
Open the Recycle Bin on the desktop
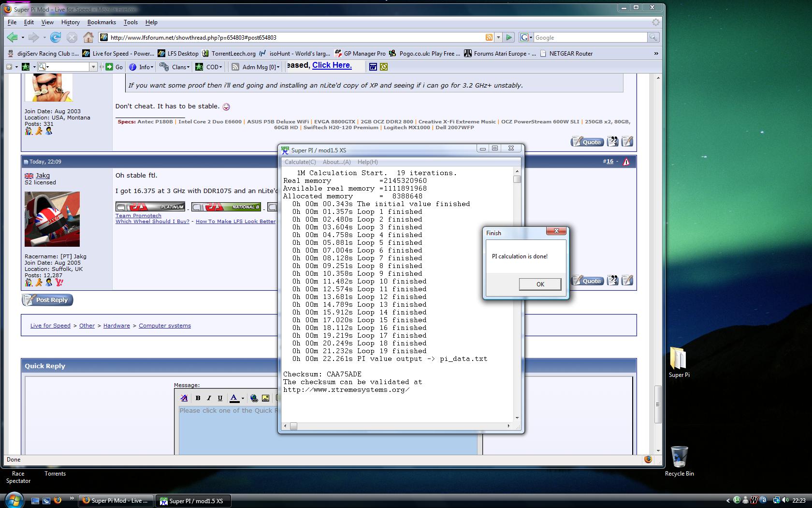[x=679, y=461]
